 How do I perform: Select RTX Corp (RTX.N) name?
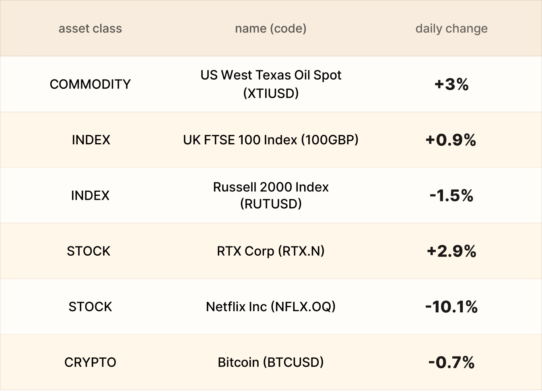[x=270, y=251]
